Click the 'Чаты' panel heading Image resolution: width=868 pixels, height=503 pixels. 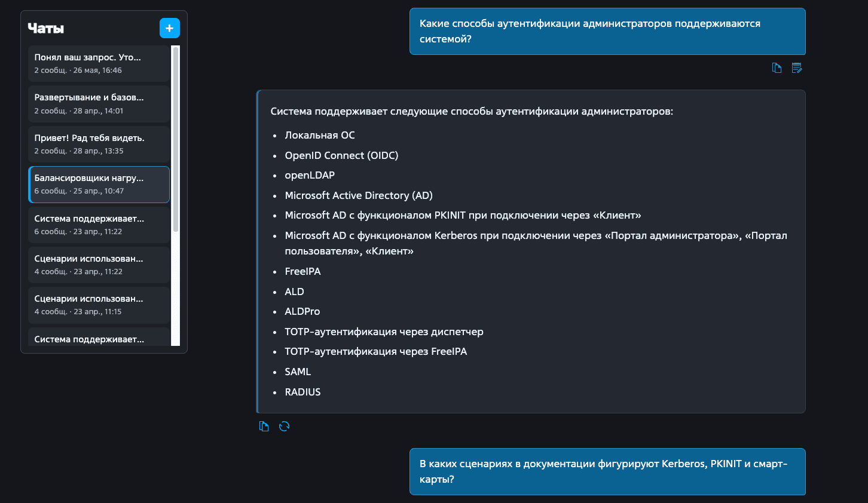tap(46, 28)
